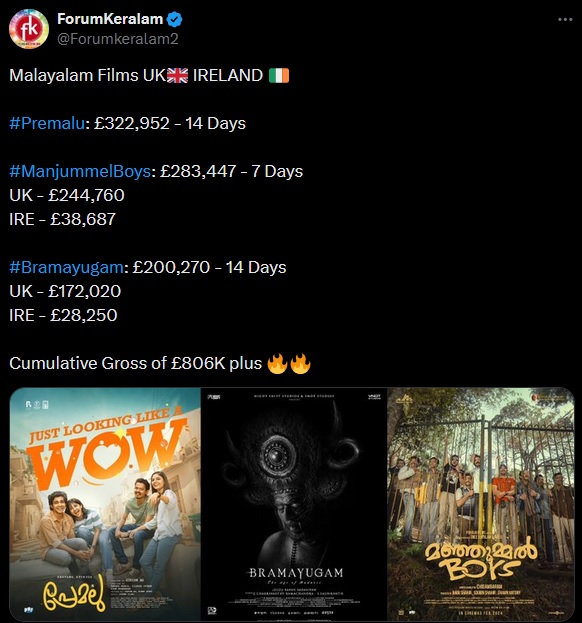Click the Malayalam Films UK heading text
This screenshot has height=623, width=582.
pyautogui.click(x=87, y=75)
